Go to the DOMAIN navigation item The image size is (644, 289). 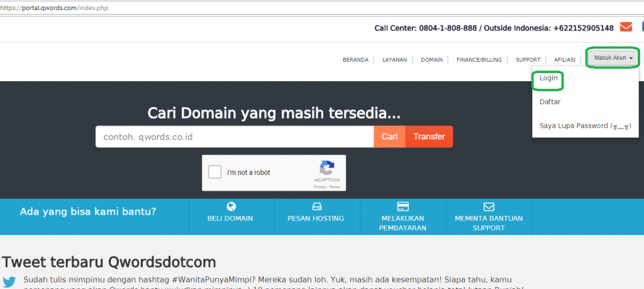pyautogui.click(x=431, y=60)
